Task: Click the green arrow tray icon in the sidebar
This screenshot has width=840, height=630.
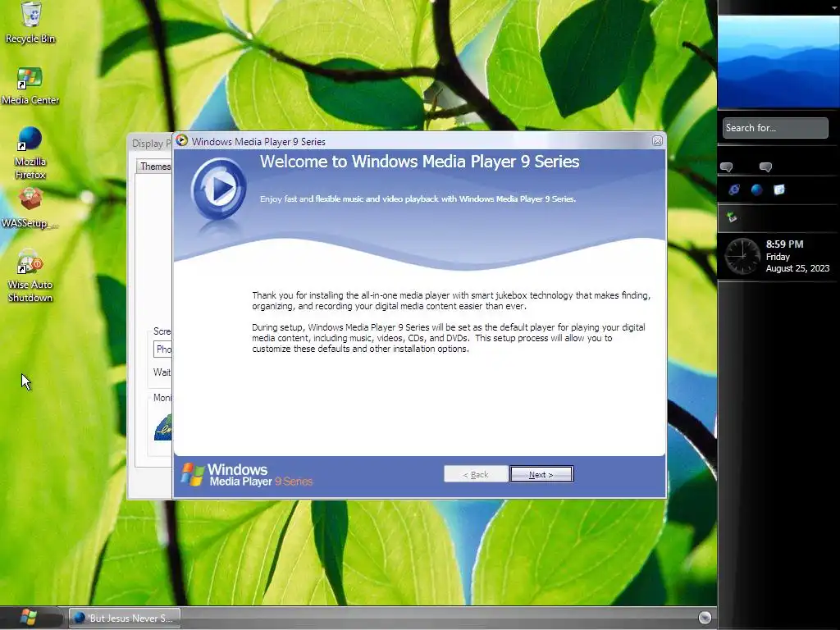Action: click(x=732, y=217)
